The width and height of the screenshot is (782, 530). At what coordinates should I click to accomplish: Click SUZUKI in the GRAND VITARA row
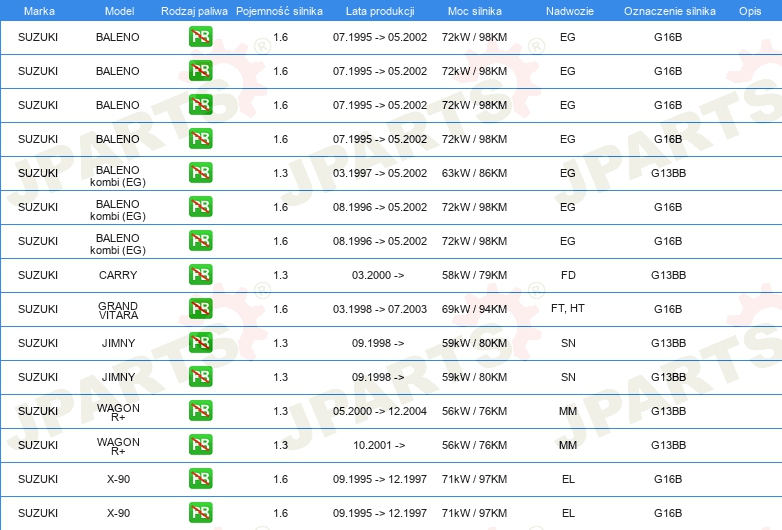[38, 309]
